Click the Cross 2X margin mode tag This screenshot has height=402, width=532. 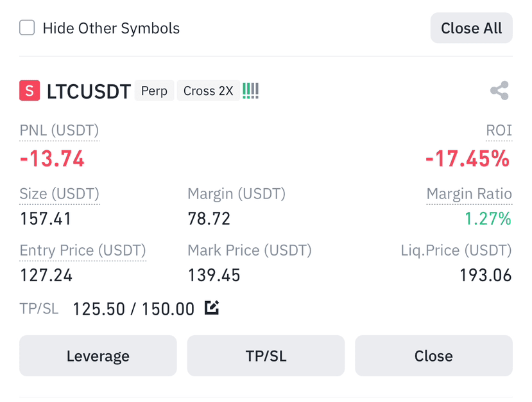pyautogui.click(x=209, y=91)
